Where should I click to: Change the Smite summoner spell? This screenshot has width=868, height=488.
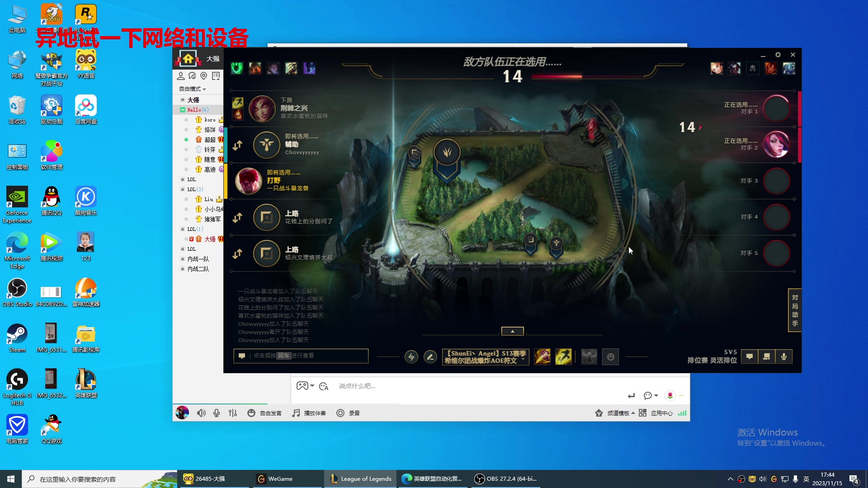pyautogui.click(x=542, y=357)
